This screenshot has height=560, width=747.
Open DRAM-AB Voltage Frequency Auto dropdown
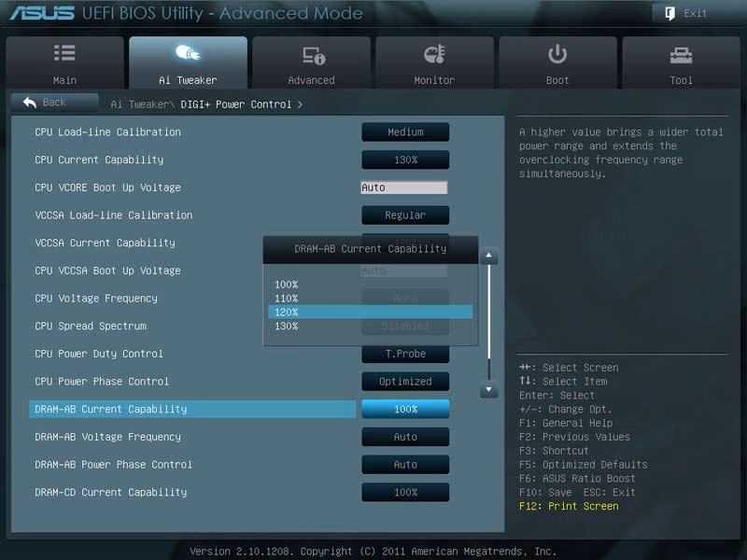(x=405, y=437)
